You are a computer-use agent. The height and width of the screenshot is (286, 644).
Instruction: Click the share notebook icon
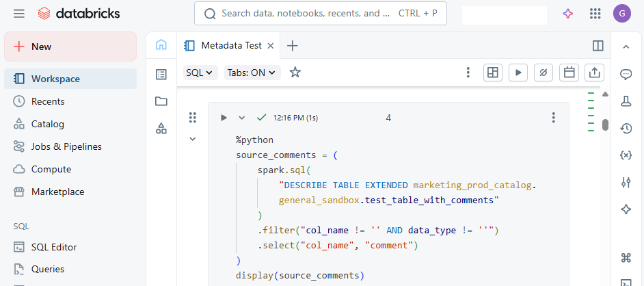pyautogui.click(x=594, y=73)
